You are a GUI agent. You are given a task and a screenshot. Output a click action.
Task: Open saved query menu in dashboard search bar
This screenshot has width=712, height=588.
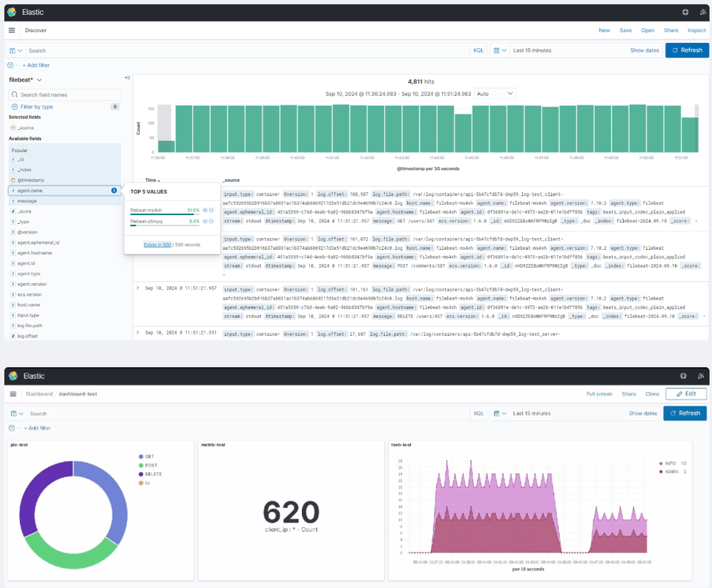16,414
